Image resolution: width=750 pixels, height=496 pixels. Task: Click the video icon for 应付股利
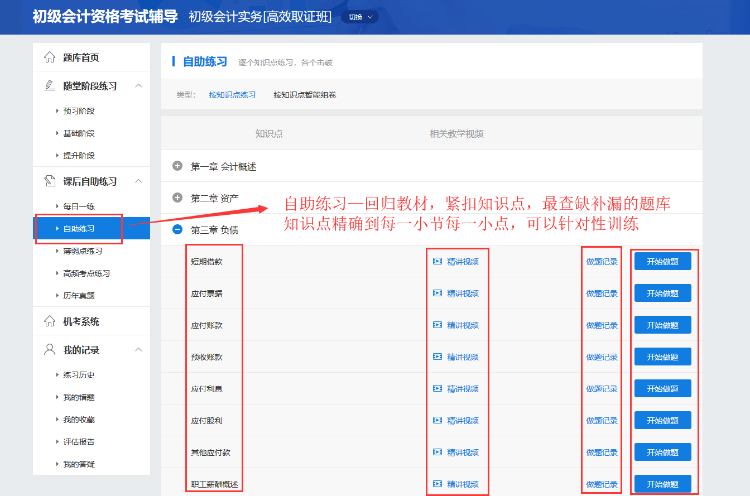coord(437,420)
